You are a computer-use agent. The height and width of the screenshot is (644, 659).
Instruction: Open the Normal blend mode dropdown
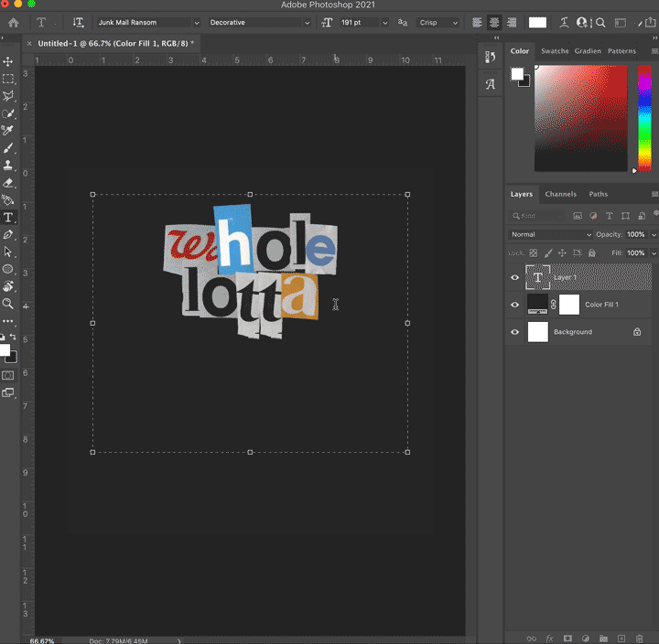(x=550, y=234)
